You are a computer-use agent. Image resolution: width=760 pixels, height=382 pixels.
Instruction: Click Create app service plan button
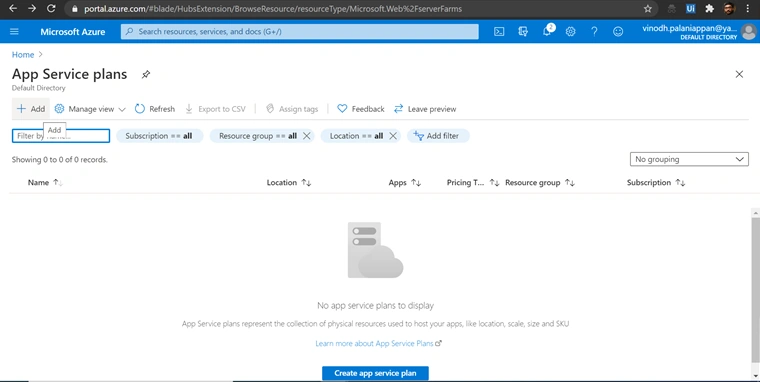[x=375, y=373]
